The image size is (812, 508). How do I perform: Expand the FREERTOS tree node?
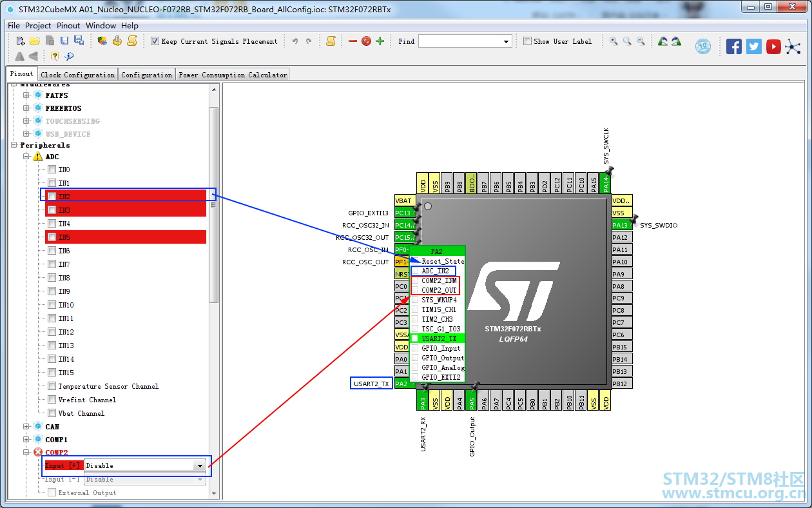(x=26, y=108)
